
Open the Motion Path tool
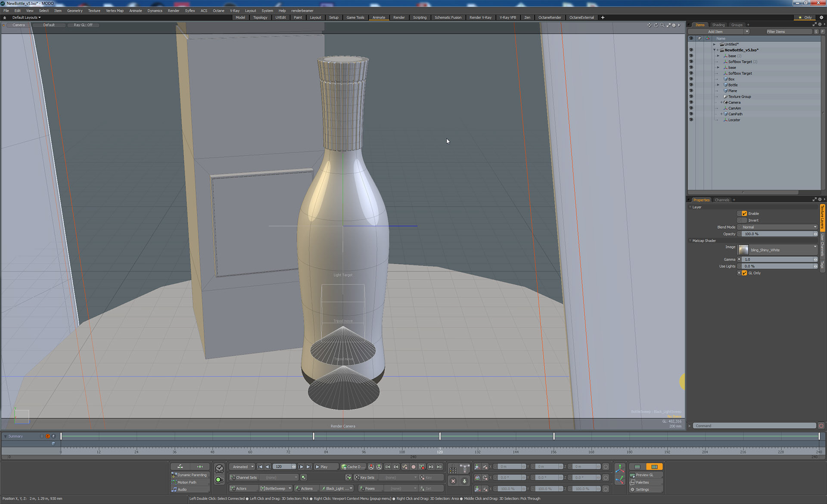pos(187,482)
